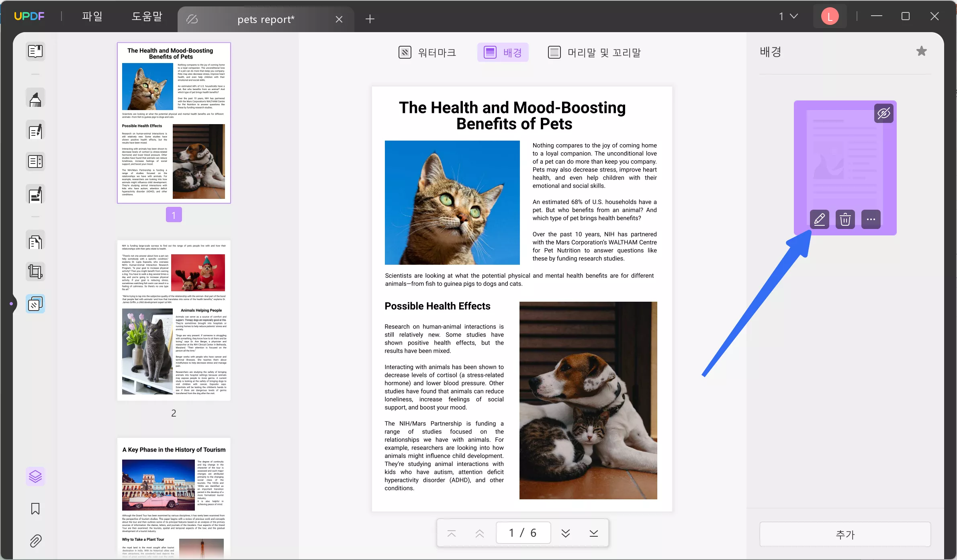Edit the background template with pencil icon
Image resolution: width=957 pixels, height=560 pixels.
pos(820,219)
